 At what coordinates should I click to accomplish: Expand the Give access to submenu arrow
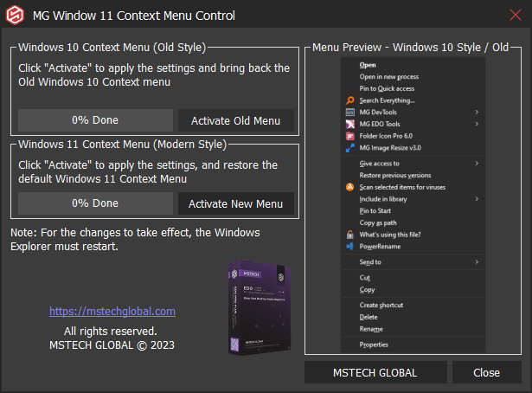pos(477,164)
